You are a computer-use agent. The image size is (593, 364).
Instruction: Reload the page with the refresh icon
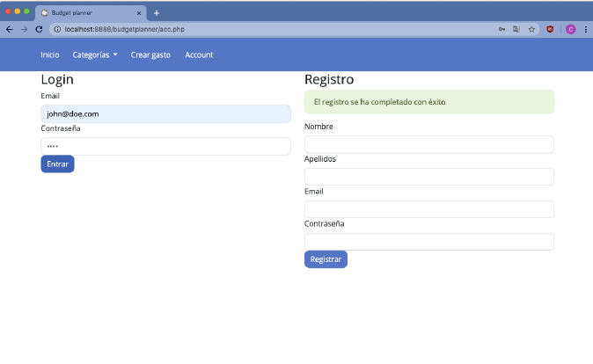point(39,29)
